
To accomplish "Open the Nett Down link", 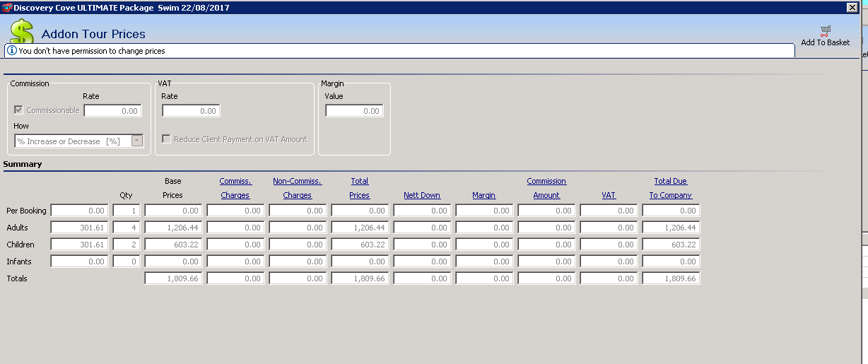I will (x=422, y=195).
